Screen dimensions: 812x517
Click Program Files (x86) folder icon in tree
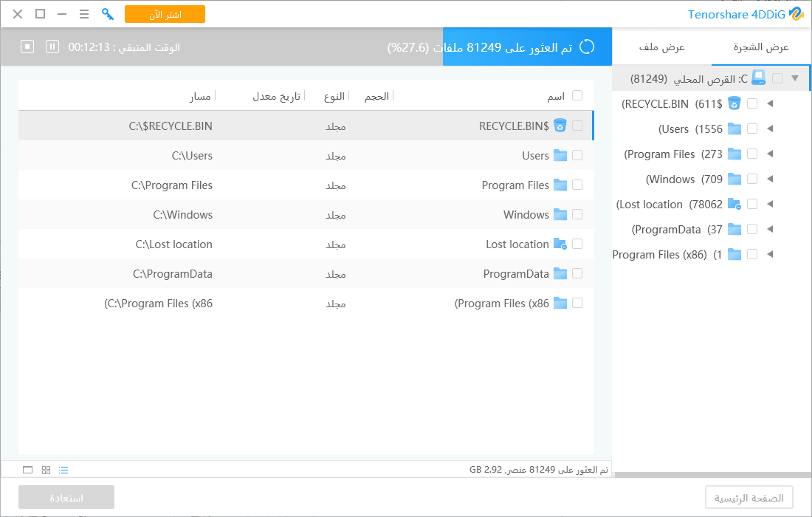(x=734, y=254)
